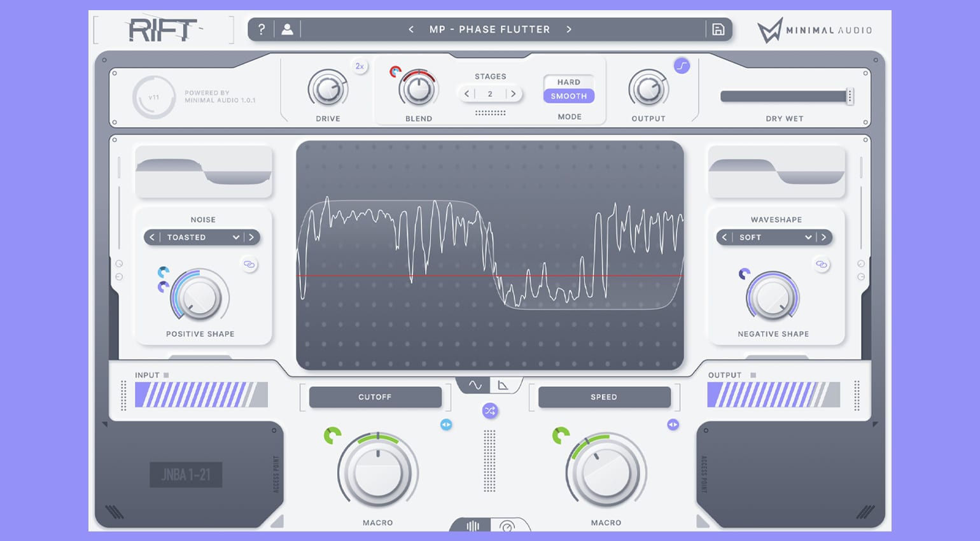Click the purple shuffle randomize icon
980x541 pixels.
pyautogui.click(x=490, y=411)
